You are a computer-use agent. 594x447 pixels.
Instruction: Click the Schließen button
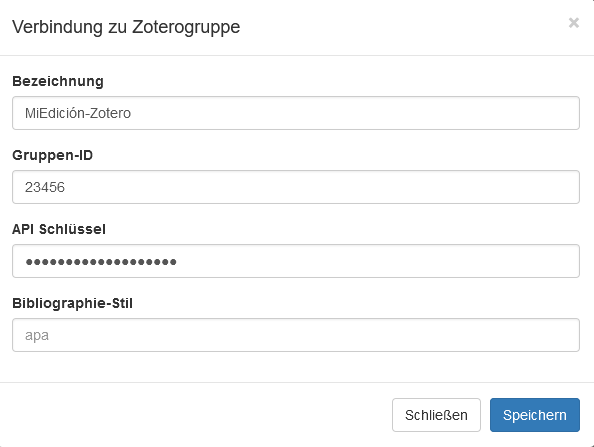pos(436,415)
